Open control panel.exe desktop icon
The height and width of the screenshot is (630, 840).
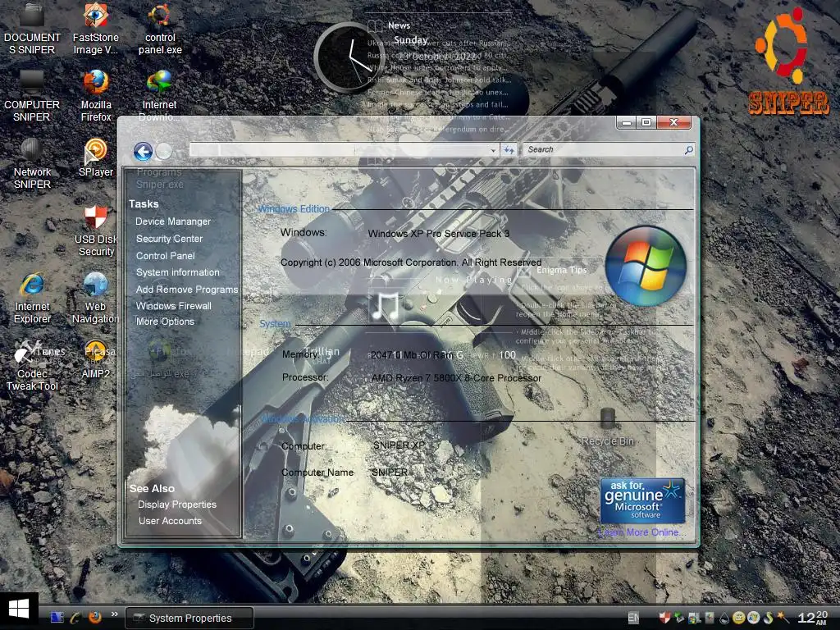[160, 29]
